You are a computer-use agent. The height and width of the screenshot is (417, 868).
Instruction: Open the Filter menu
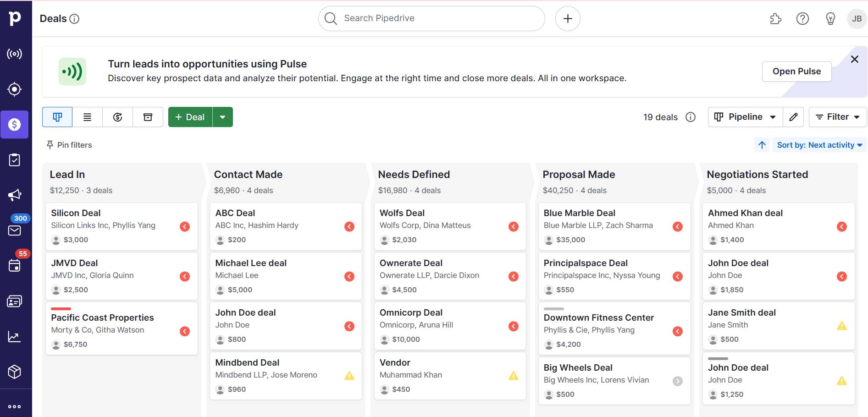[x=837, y=117]
